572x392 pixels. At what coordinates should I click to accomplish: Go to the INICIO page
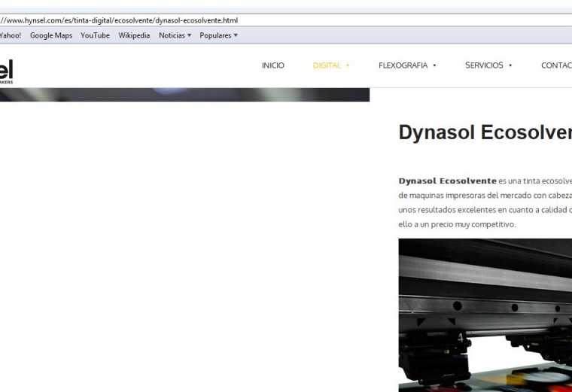point(272,65)
